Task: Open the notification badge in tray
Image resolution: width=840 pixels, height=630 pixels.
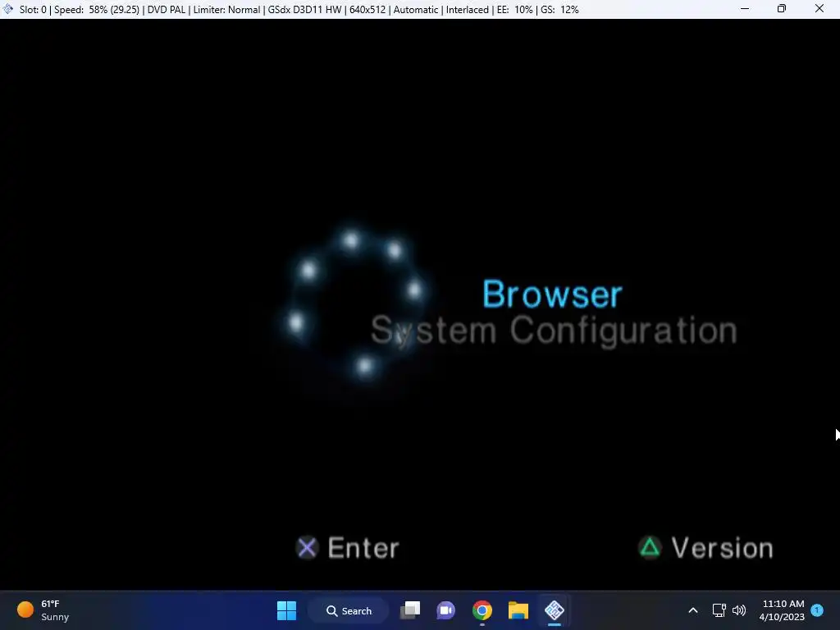Action: pyautogui.click(x=817, y=610)
